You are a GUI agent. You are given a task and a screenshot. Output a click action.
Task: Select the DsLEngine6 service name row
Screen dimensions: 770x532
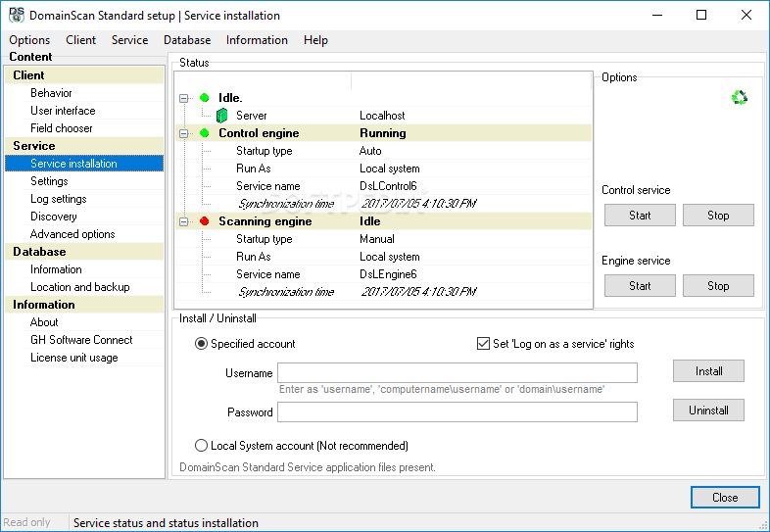[x=383, y=274]
